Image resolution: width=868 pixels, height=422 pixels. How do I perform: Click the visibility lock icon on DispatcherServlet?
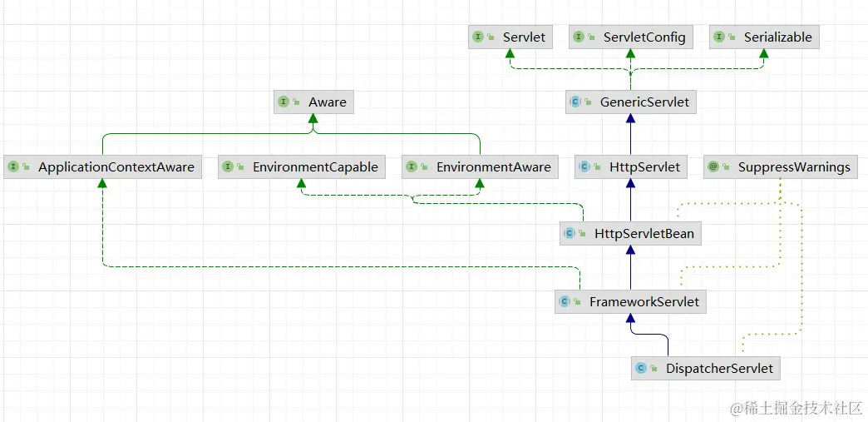(654, 369)
